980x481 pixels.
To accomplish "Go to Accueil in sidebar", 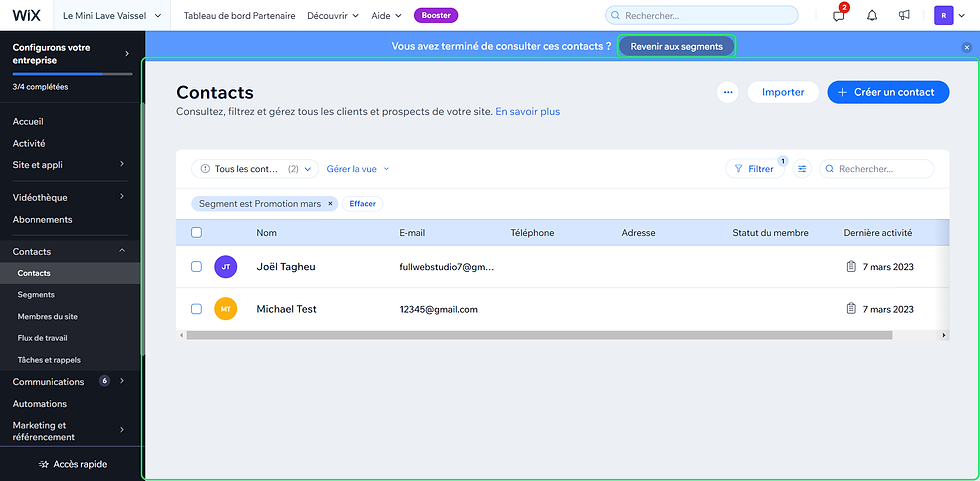I will point(28,122).
